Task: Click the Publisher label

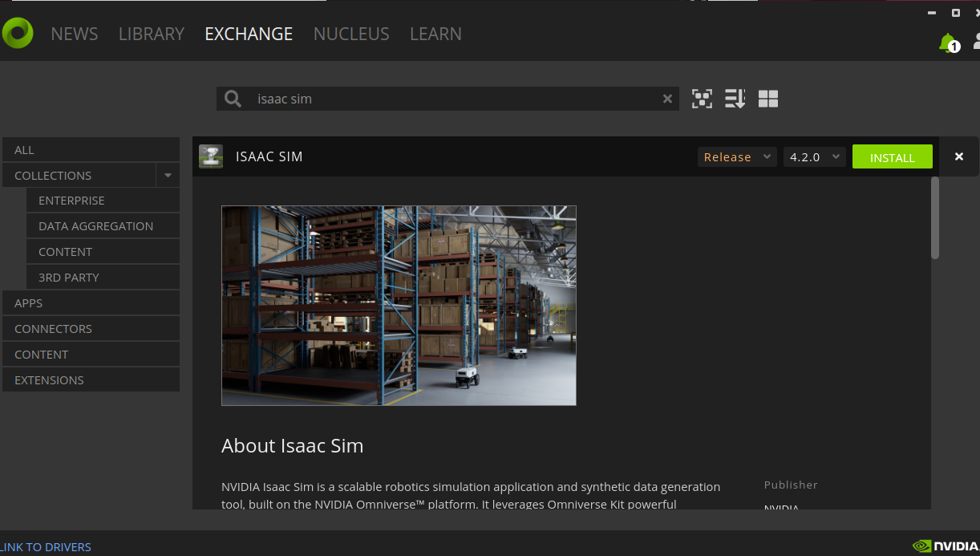Action: tap(791, 485)
